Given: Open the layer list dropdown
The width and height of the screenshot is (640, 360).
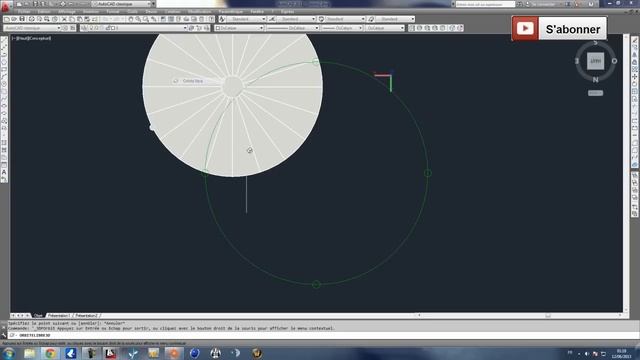Looking at the screenshot, I should [138, 28].
